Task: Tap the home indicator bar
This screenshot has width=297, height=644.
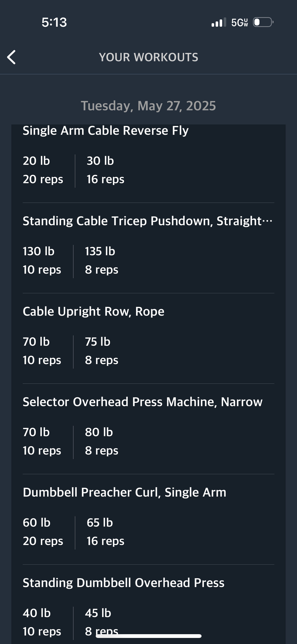Action: click(148, 636)
